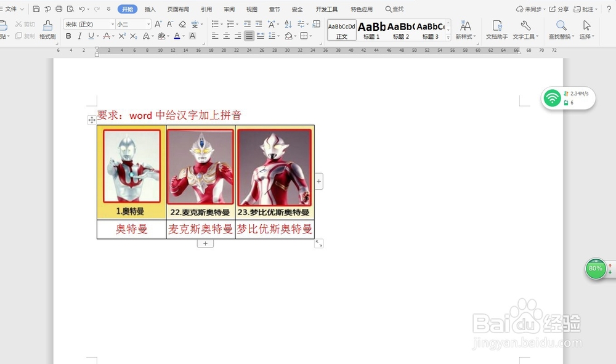Toggle Strikethrough formatting
The height and width of the screenshot is (364, 616).
pos(107,36)
